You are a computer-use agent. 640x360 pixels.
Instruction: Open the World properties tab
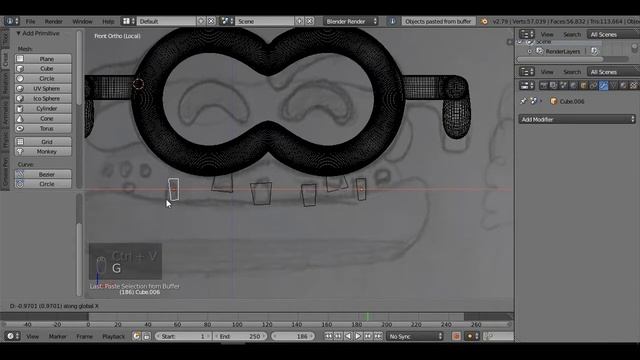coord(573,85)
